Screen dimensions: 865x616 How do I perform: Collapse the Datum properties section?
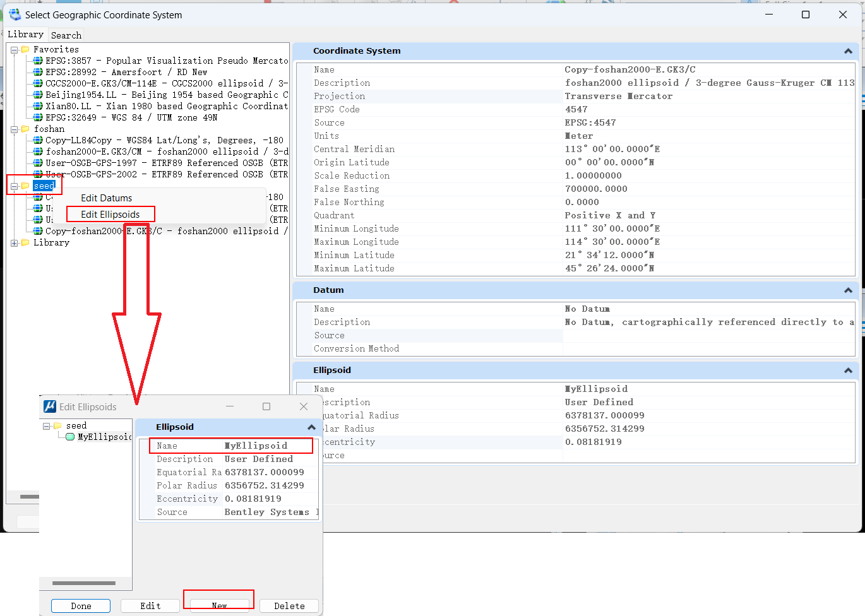(x=848, y=290)
